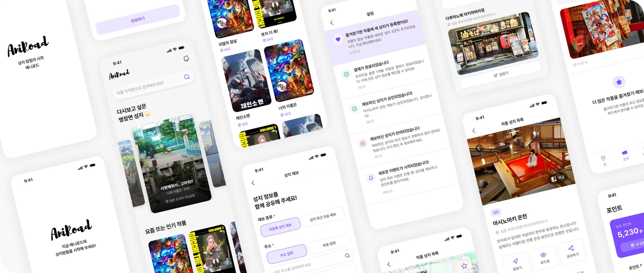Tap the bookmark star on the 작품 성지 목록 map
Viewport: 644px width, 273px height.
click(464, 266)
